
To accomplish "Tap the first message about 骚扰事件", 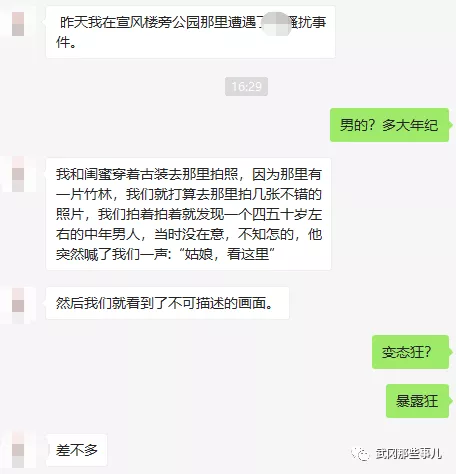I will [x=190, y=32].
